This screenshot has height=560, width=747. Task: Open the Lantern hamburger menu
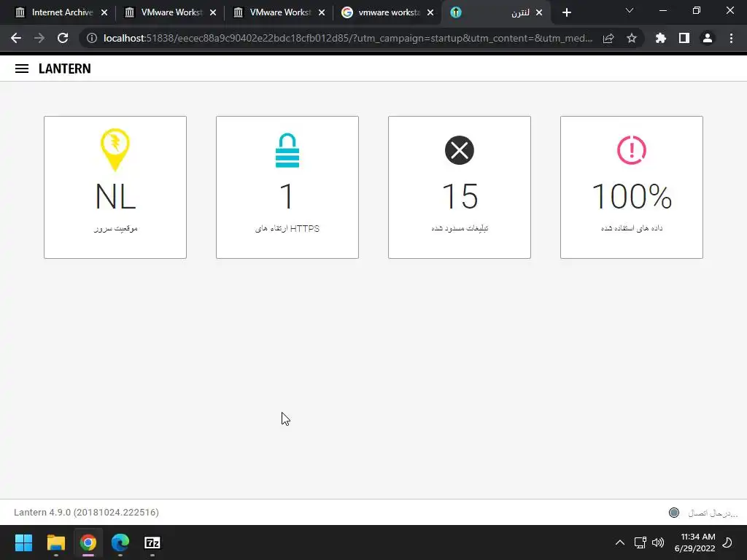[x=22, y=69]
